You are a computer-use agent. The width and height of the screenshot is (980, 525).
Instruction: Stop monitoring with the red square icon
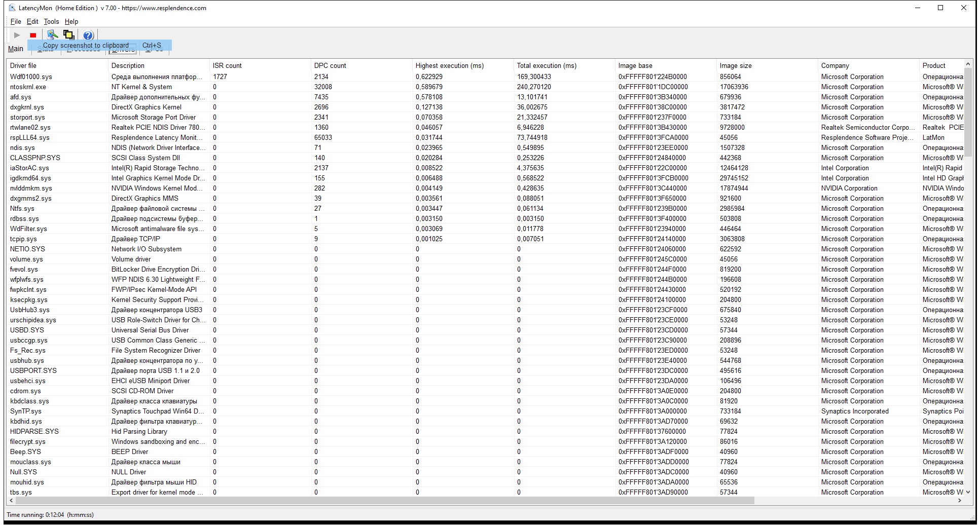point(33,35)
